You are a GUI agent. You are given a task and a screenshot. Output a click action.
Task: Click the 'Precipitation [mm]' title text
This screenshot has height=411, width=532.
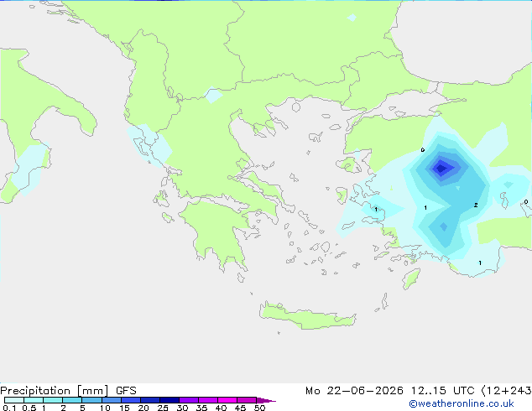54,391
